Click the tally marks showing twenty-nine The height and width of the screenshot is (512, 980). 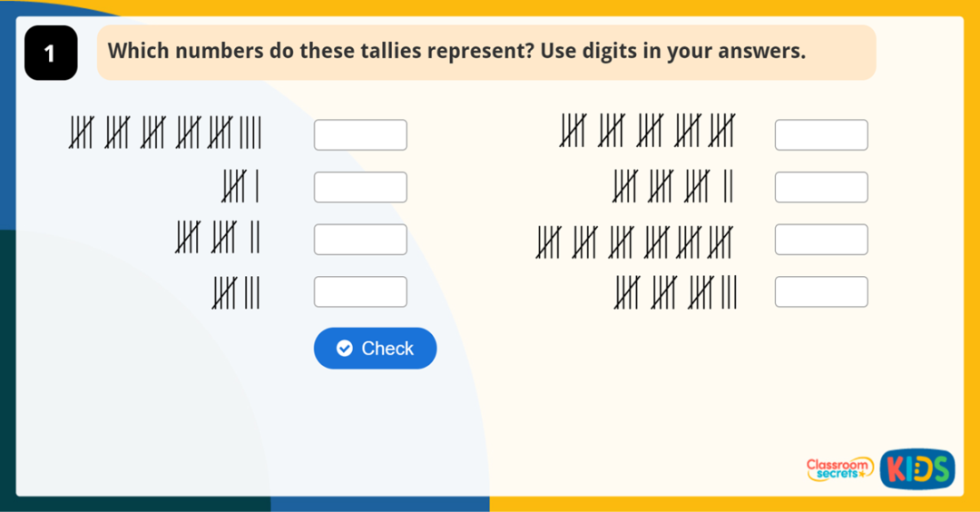click(165, 133)
